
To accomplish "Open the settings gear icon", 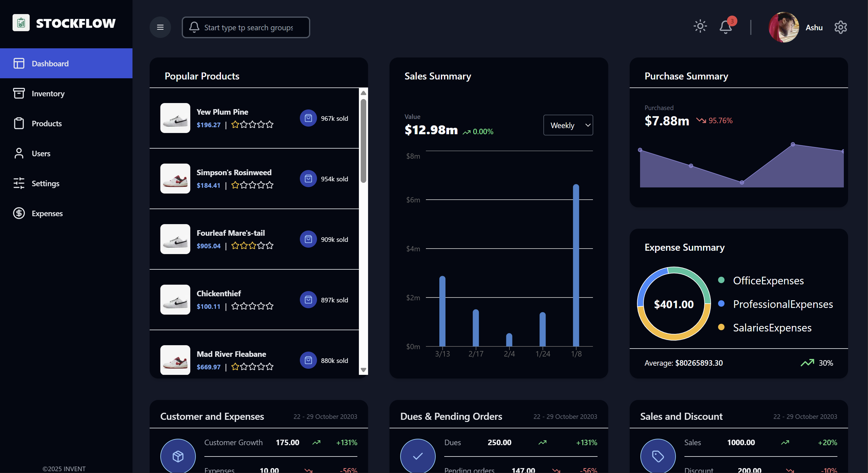I will click(840, 27).
